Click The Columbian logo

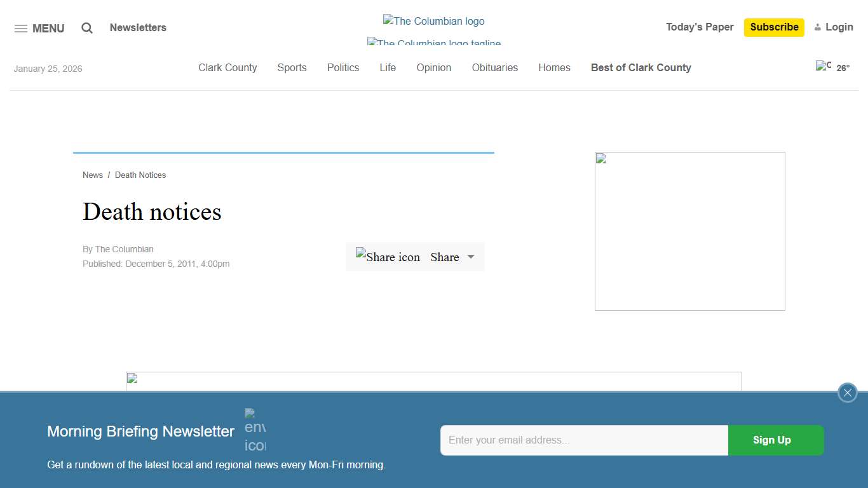click(433, 21)
